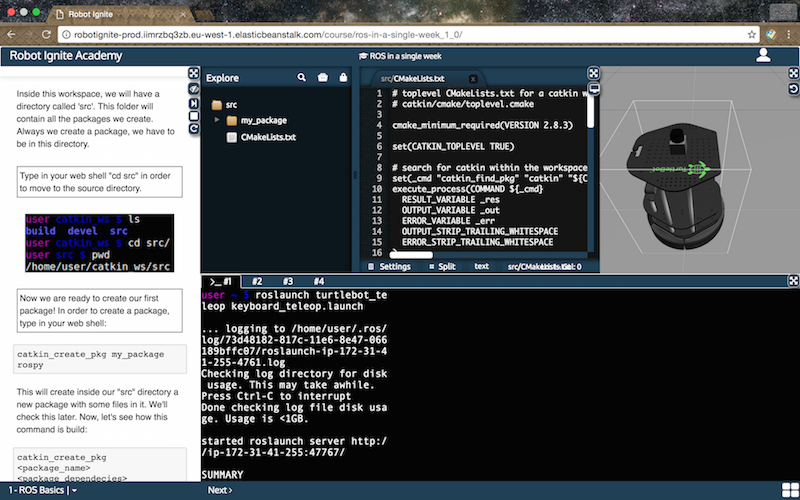The width and height of the screenshot is (800, 500).
Task: Click the monitor icon in the editor corner
Action: click(593, 89)
